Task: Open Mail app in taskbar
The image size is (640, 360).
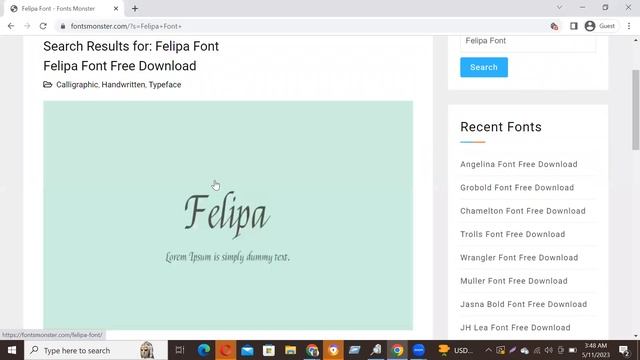Action: point(247,350)
